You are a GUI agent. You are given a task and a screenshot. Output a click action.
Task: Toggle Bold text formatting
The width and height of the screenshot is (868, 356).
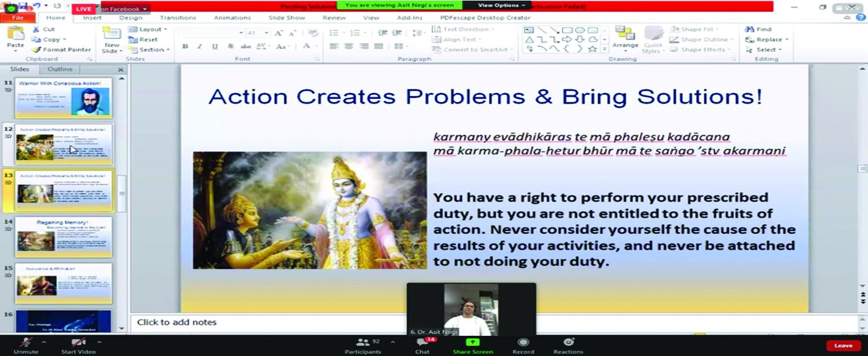coord(185,46)
